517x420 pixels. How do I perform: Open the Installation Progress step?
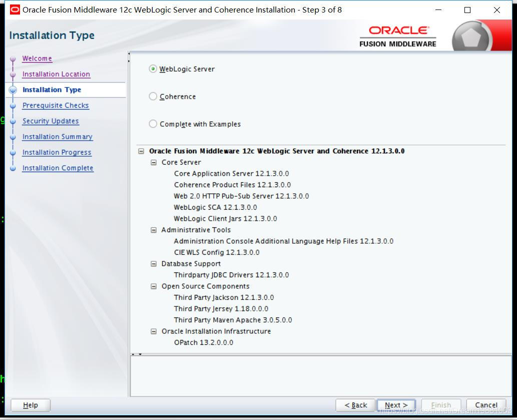coord(57,152)
